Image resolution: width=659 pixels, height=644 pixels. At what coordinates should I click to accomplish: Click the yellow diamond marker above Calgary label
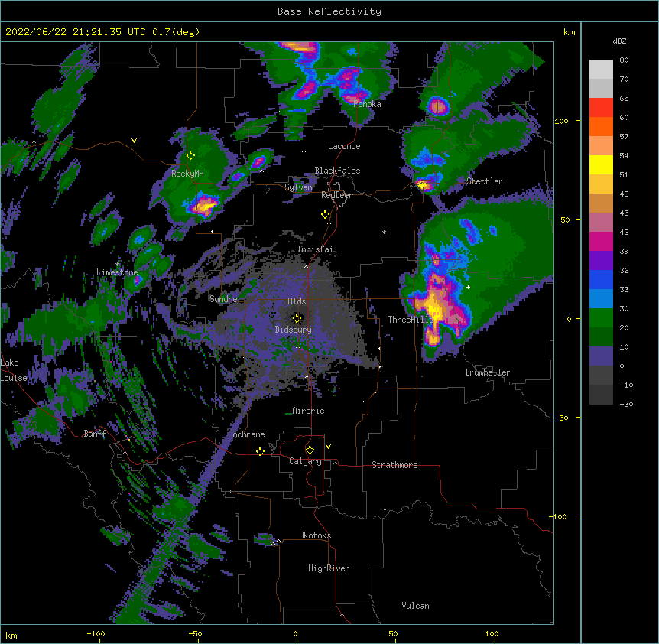(310, 450)
